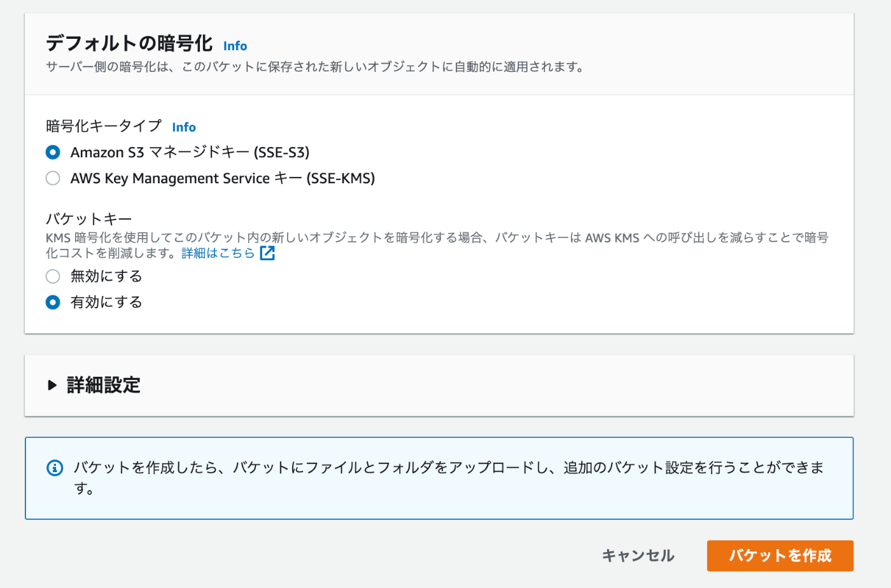
Task: Click the バケットを作成 button
Action: tap(780, 556)
